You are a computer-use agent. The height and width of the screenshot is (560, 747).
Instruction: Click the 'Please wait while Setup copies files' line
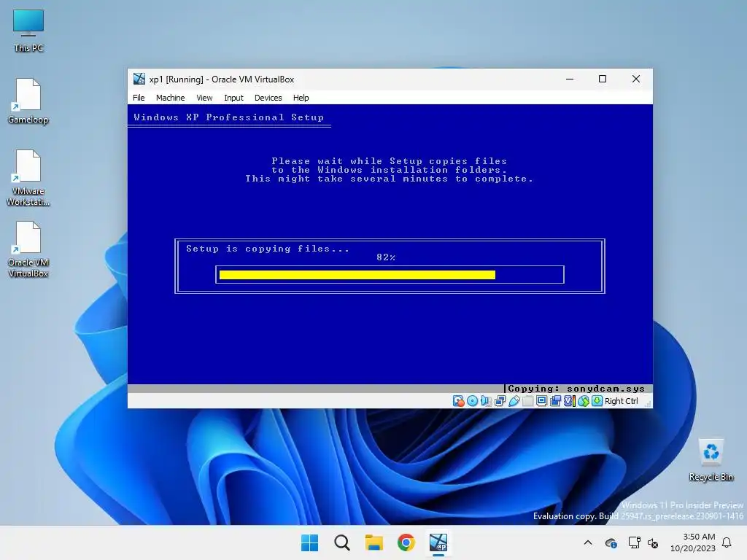[x=390, y=161]
